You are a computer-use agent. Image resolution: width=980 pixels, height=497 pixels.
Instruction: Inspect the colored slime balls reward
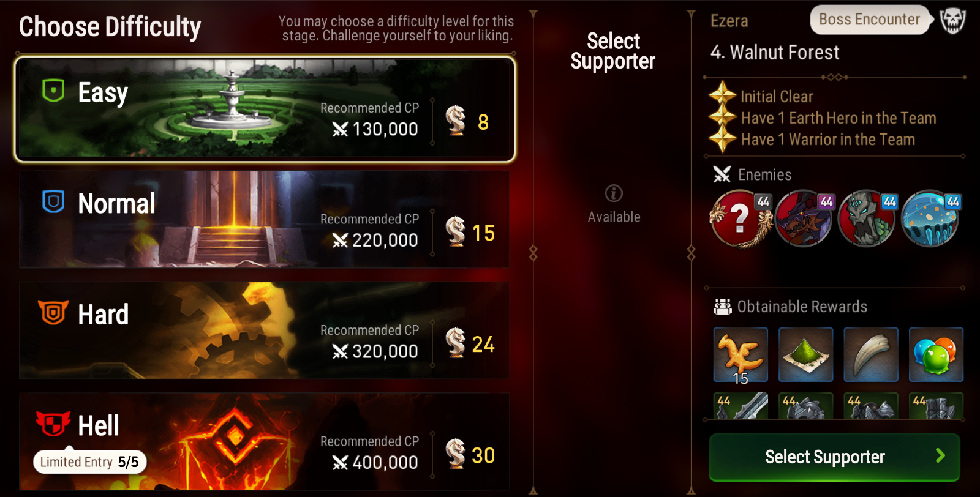(936, 355)
